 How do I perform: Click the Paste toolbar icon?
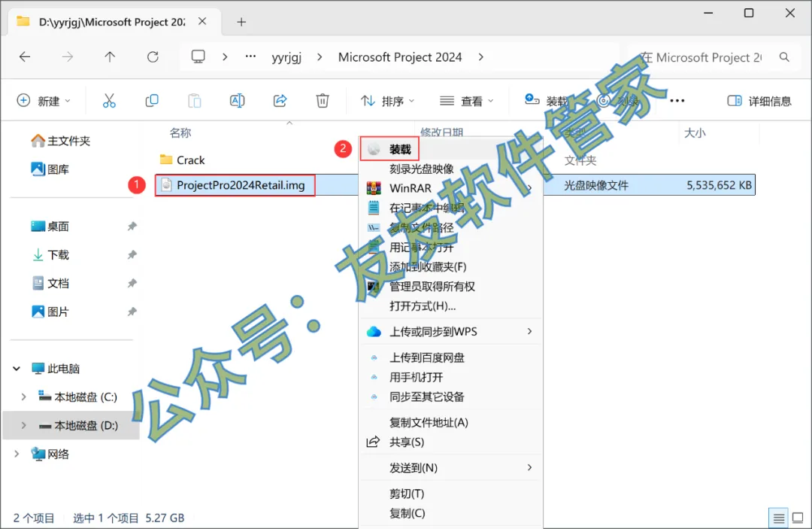pos(195,101)
